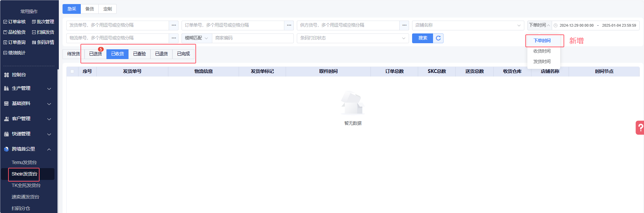Open 控制台 dashboard in sidebar
Screen dimensions: 644x213
tap(19, 75)
